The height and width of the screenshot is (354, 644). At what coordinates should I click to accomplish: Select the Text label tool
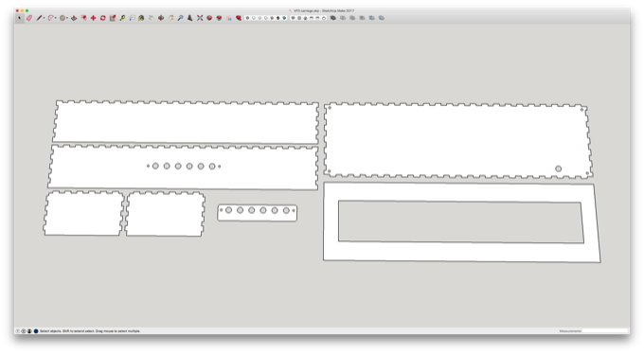133,18
